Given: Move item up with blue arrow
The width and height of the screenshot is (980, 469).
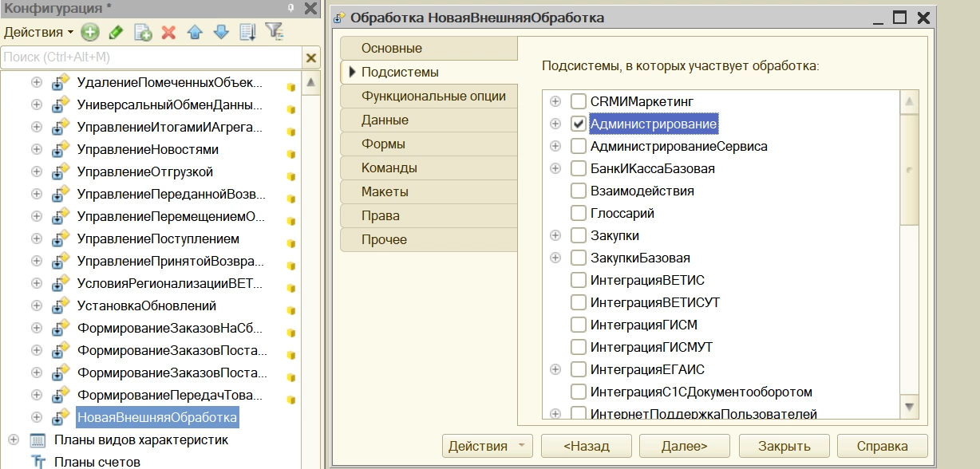Looking at the screenshot, I should (x=195, y=33).
